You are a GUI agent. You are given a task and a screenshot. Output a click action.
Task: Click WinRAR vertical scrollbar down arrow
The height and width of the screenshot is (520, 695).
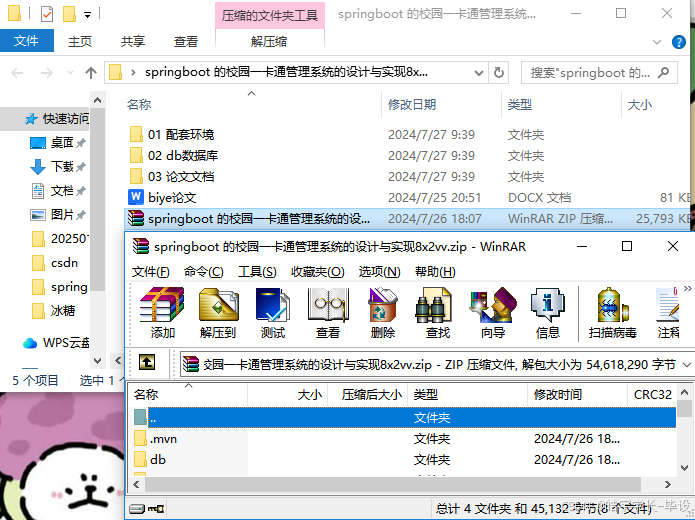(684, 468)
